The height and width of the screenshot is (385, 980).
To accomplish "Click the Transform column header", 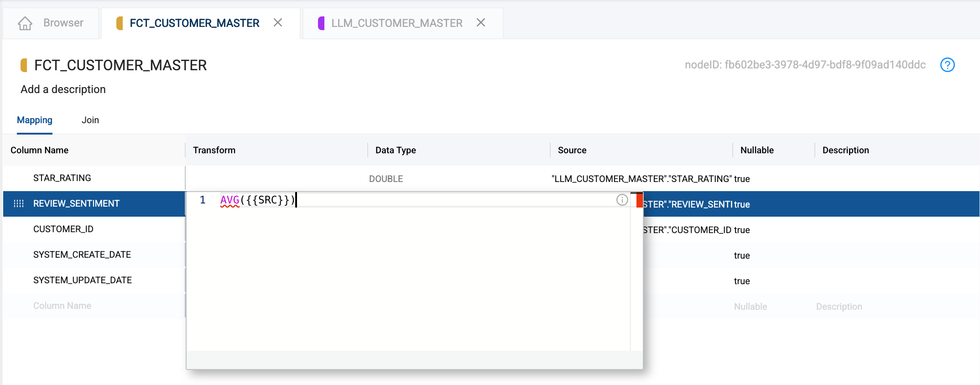I will coord(214,150).
